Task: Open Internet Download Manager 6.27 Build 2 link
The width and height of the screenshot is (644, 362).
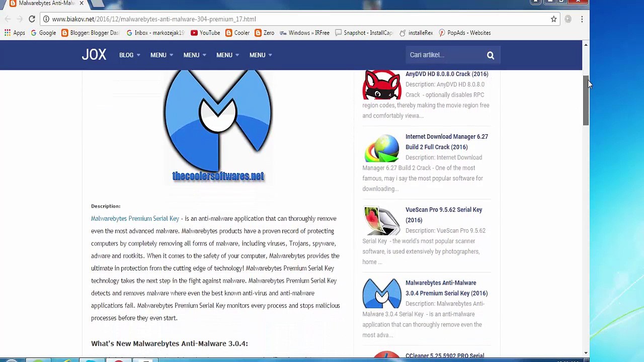Action: pos(447,142)
